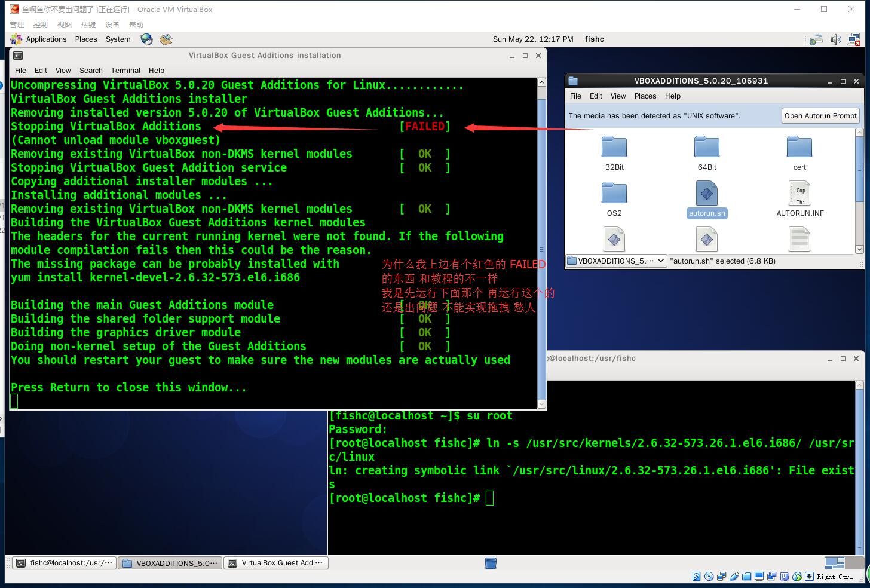Open the OS2 folder

tap(614, 200)
